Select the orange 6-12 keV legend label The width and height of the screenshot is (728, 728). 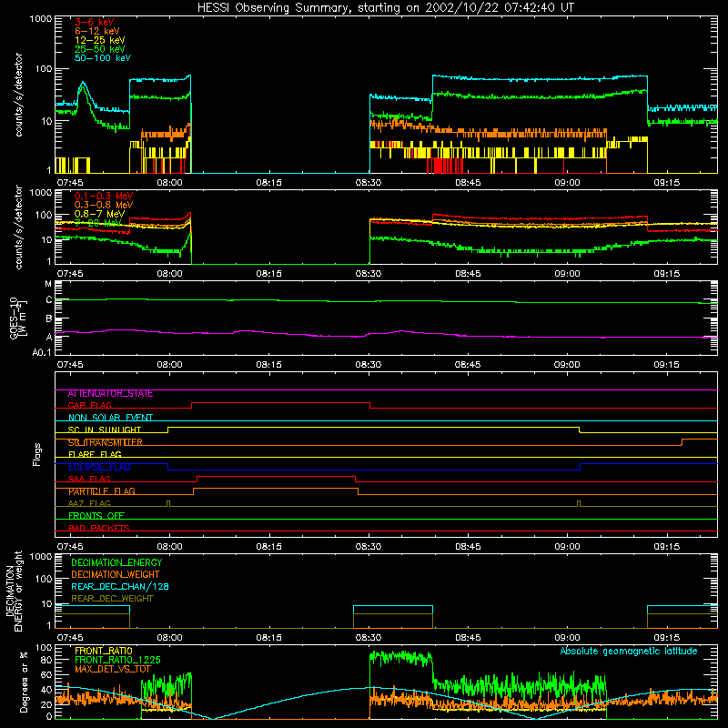(97, 31)
